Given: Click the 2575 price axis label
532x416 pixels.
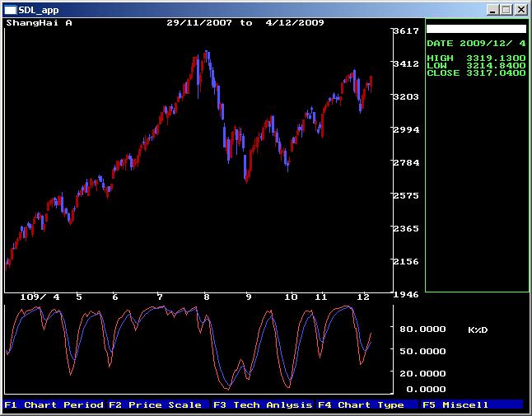Looking at the screenshot, I should pos(406,195).
